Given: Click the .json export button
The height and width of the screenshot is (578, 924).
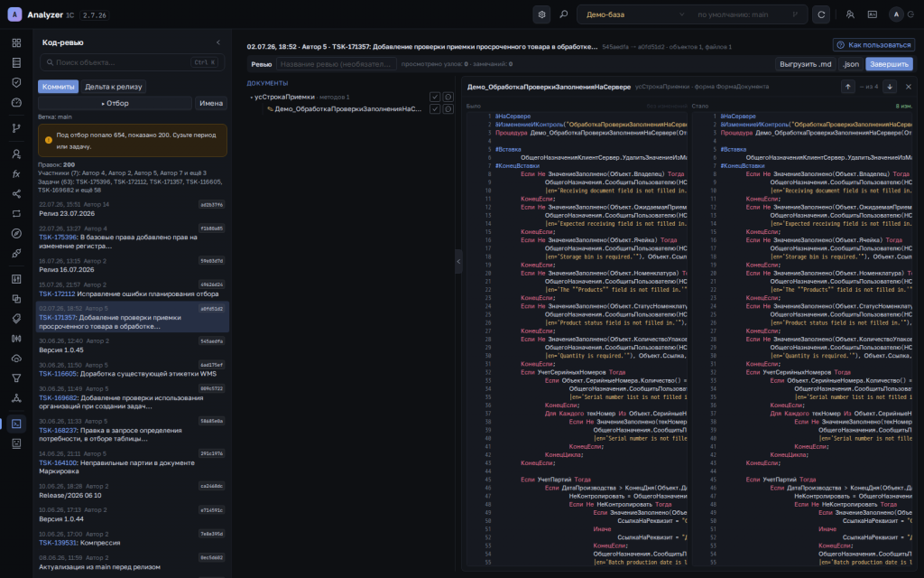Looking at the screenshot, I should coord(850,64).
